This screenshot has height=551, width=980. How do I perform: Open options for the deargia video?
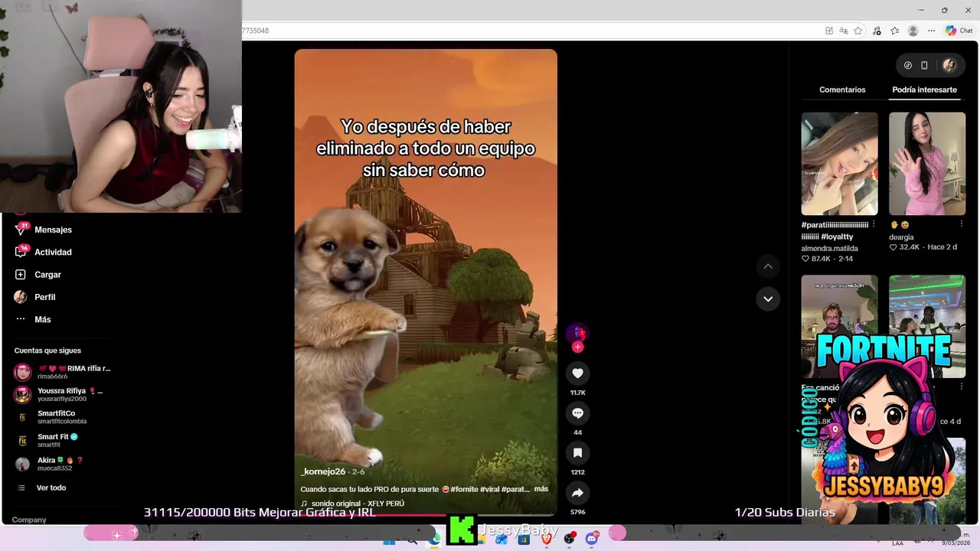coord(961,224)
